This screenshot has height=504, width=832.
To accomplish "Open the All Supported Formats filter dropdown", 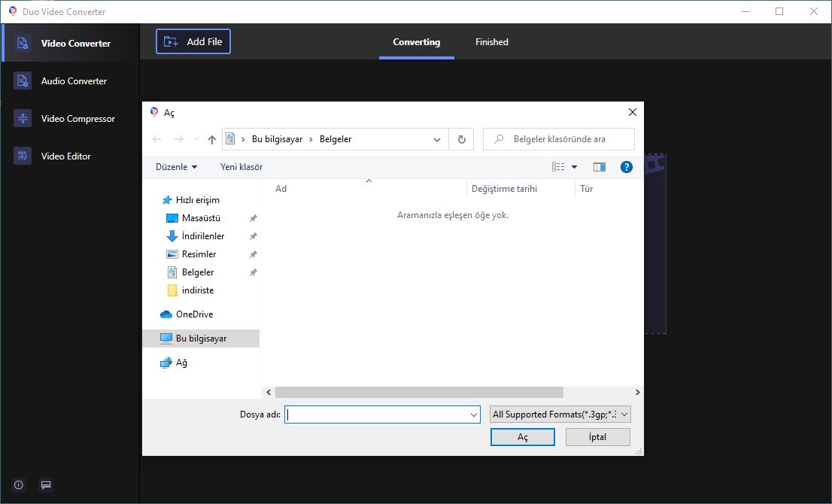I will 560,414.
